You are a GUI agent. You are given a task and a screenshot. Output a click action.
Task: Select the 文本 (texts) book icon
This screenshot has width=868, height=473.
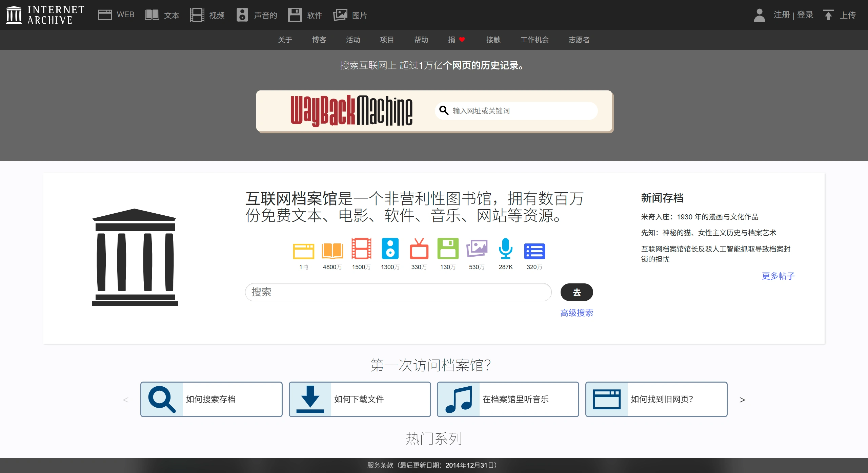coord(152,15)
